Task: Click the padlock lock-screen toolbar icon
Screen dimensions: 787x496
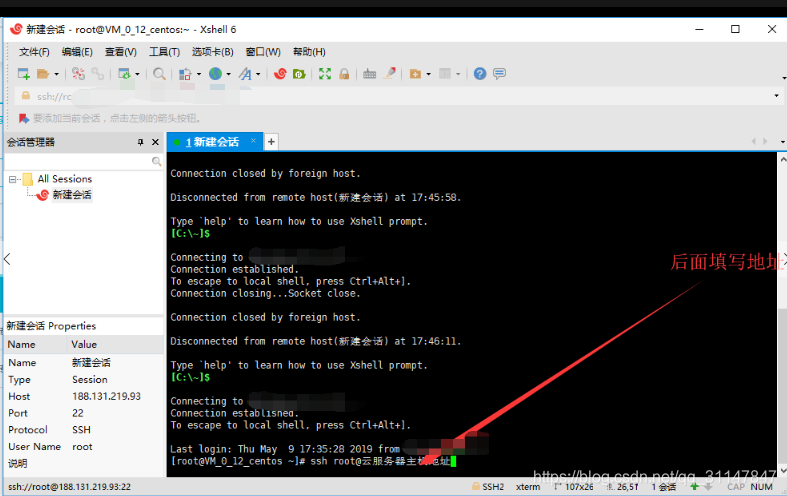Action: pos(344,74)
